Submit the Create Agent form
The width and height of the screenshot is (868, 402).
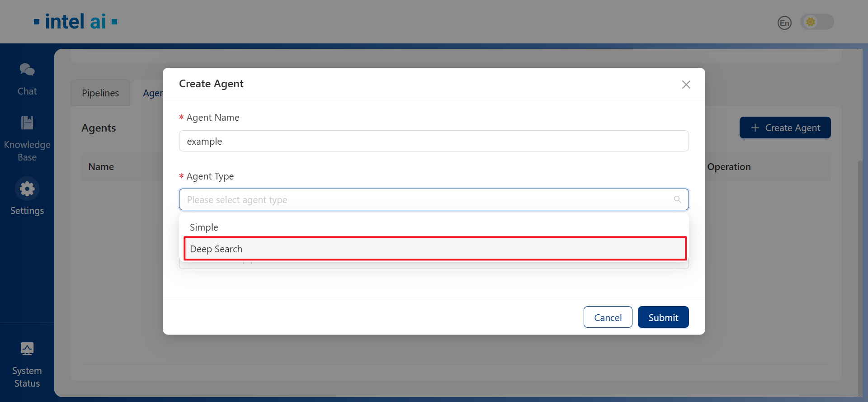[x=663, y=317]
